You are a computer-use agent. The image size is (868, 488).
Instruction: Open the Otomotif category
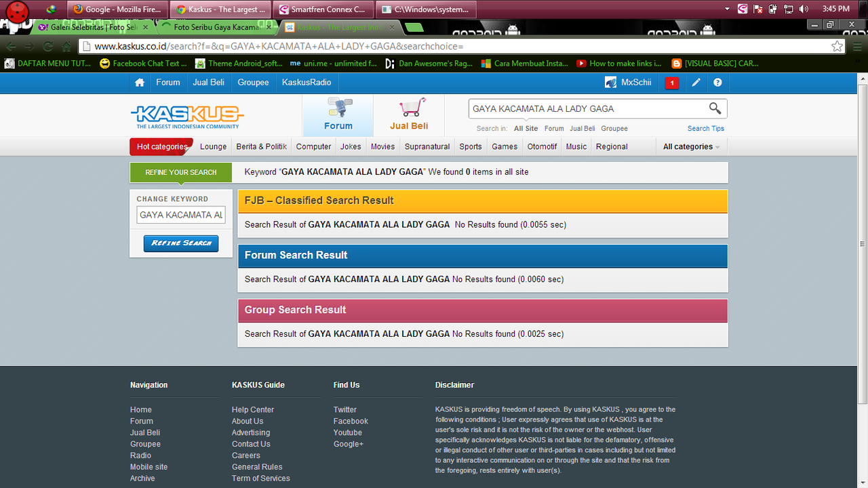click(542, 146)
